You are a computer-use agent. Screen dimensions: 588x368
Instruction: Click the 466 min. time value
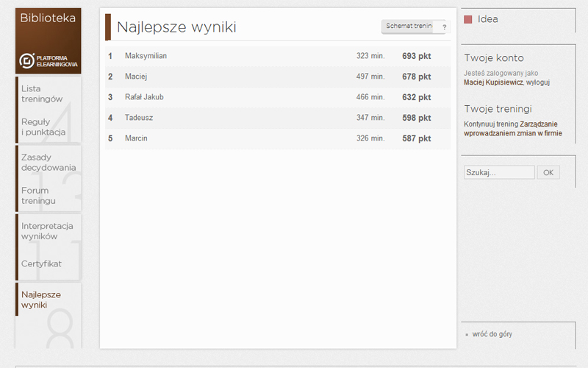370,97
